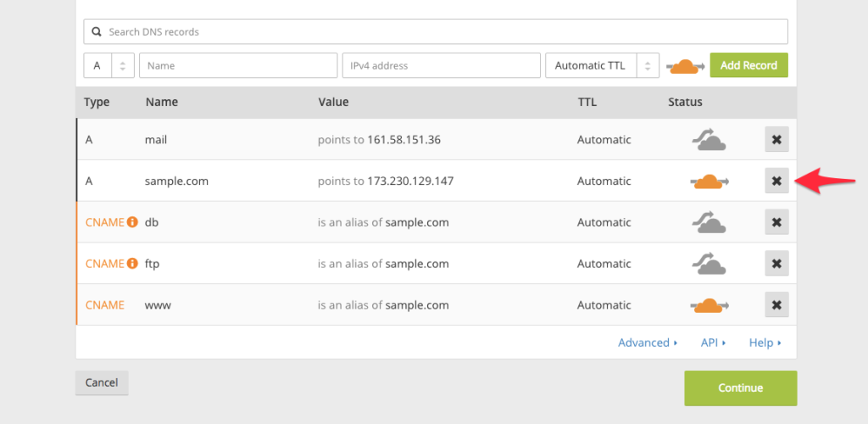Open the Automatic TTL dropdown
Screen dimensions: 868x424
(x=602, y=65)
